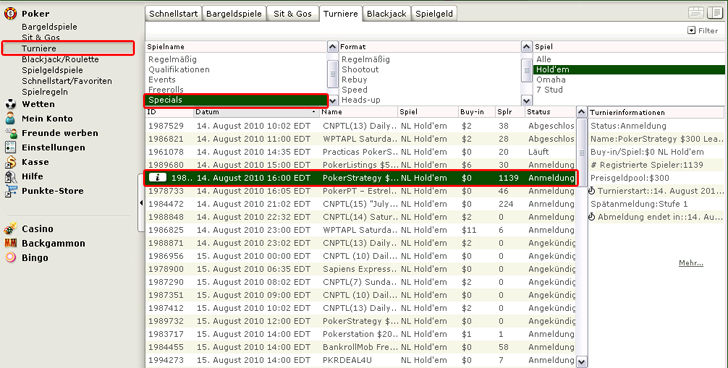The image size is (728, 368).
Task: Open Schnellstart/Favoriten in sidebar
Action: click(67, 81)
